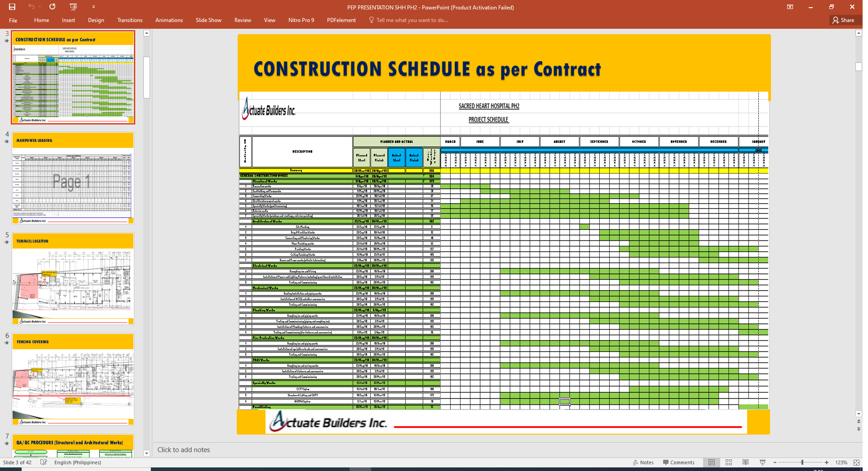This screenshot has height=471, width=868.
Task: Click the MARCH month header in schedule
Action: click(450, 142)
